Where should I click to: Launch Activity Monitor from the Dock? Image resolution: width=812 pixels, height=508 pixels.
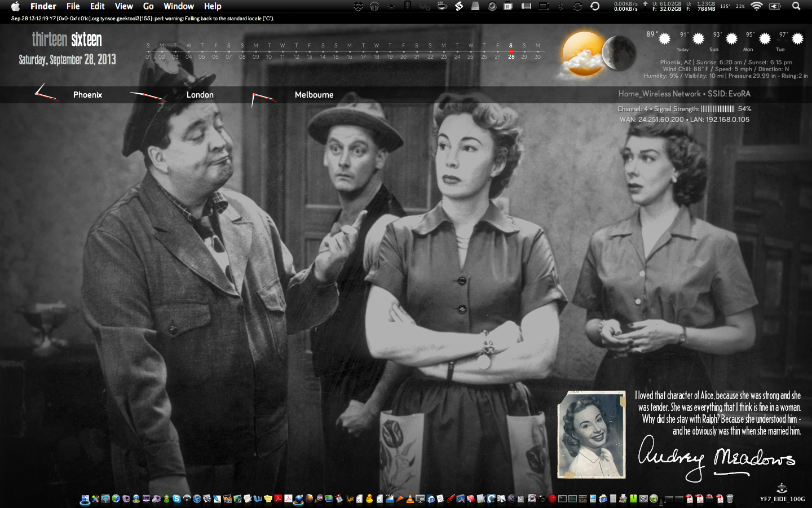(x=572, y=498)
